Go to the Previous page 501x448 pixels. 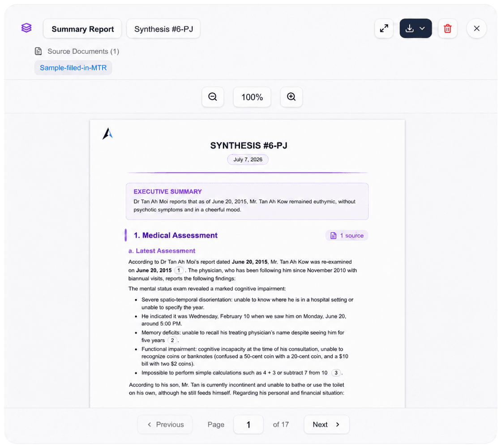(x=165, y=425)
